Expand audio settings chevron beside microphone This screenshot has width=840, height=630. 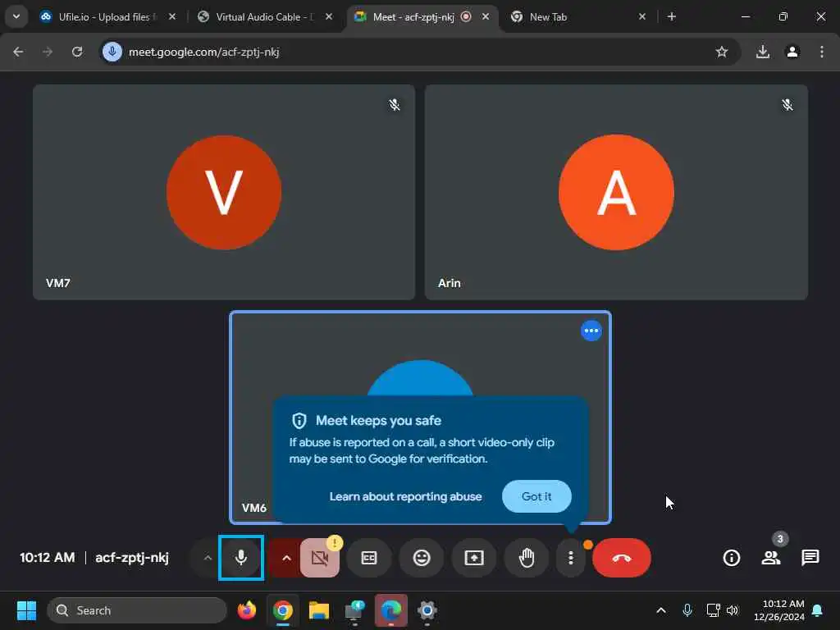pos(208,558)
